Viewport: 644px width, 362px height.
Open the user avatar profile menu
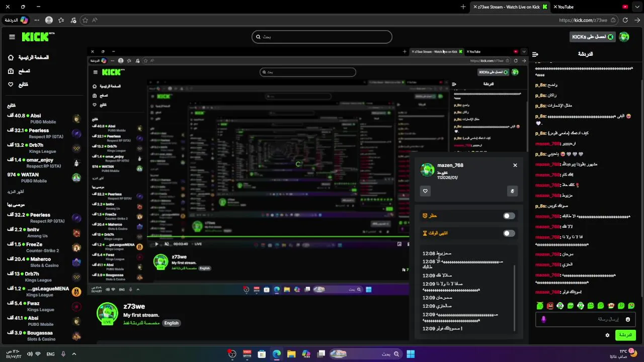(x=624, y=37)
